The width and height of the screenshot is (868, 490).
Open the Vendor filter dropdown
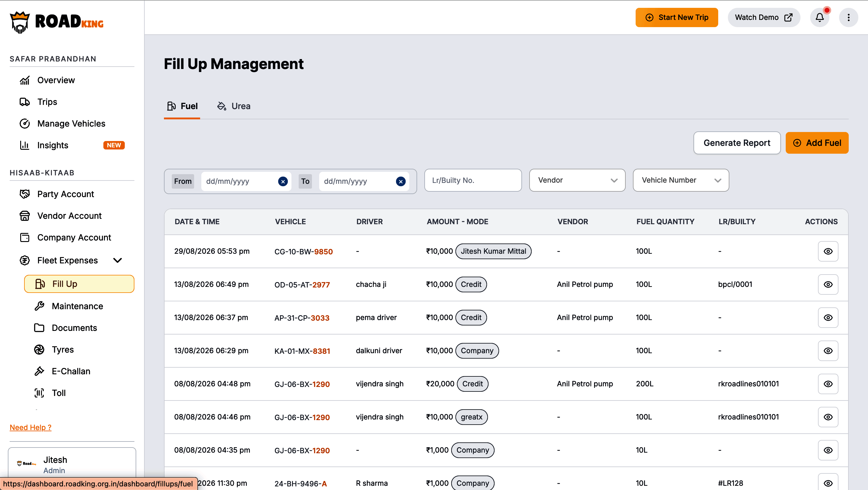(577, 180)
